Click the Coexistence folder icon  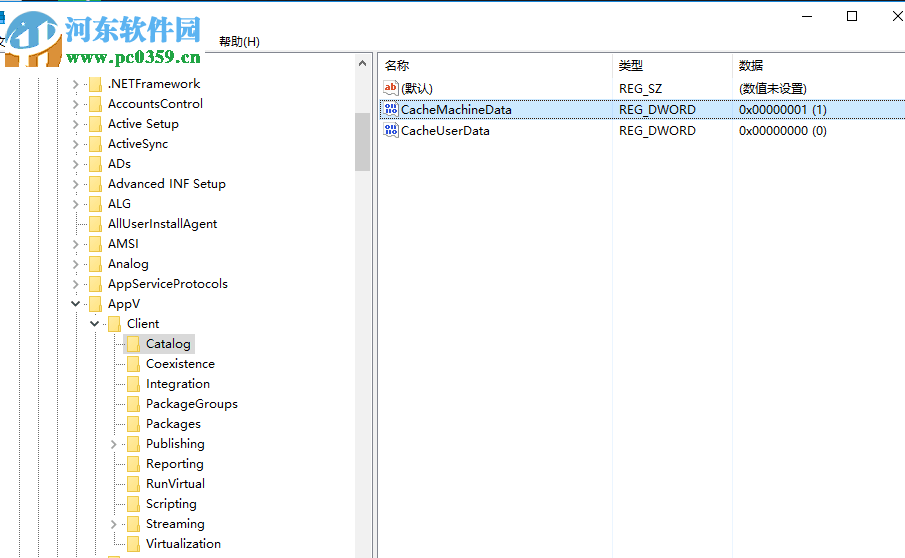click(133, 364)
